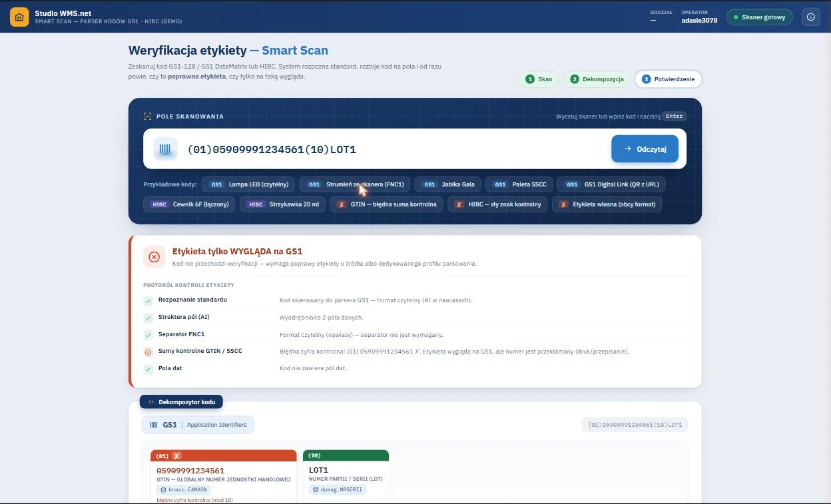This screenshot has width=831, height=504.
Task: Click the barcode icon on the GS1 Application Identifiers chip
Action: click(x=154, y=425)
